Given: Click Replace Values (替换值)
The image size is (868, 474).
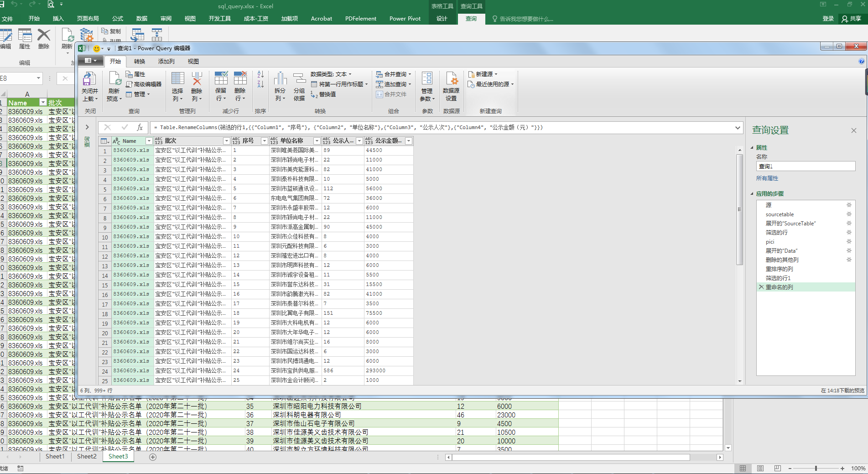Looking at the screenshot, I should click(323, 94).
